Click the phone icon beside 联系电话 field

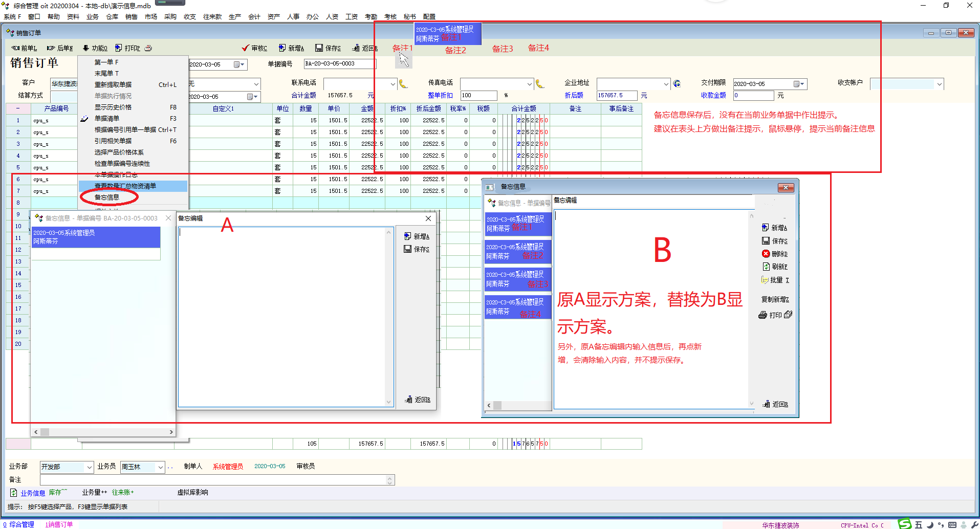(x=403, y=84)
